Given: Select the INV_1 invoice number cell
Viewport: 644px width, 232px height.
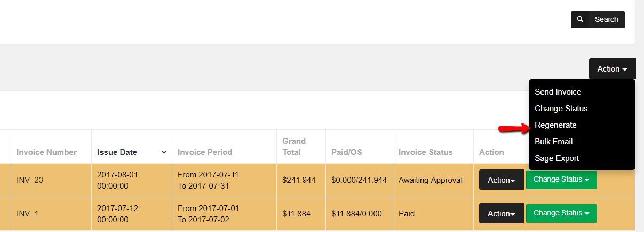Looking at the screenshot, I should 28,214.
